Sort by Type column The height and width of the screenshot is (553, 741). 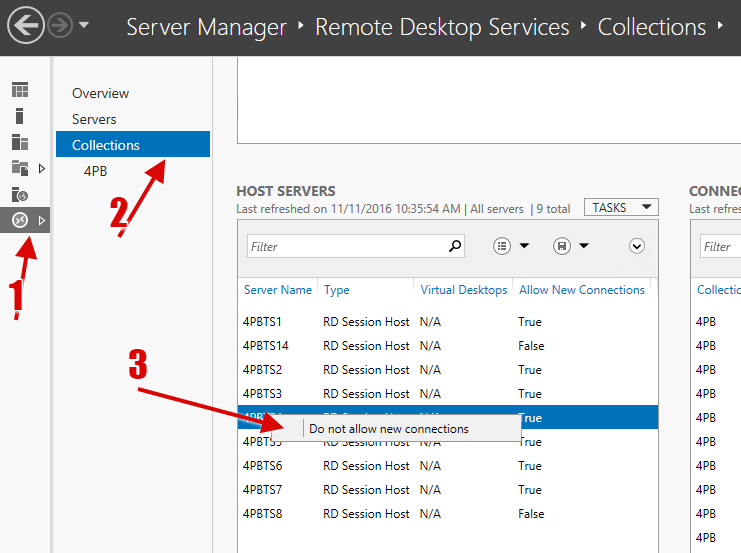tap(336, 289)
